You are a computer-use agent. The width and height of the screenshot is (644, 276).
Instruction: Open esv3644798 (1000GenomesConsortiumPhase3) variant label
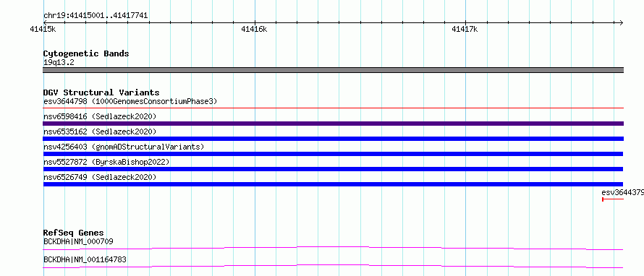(x=130, y=101)
